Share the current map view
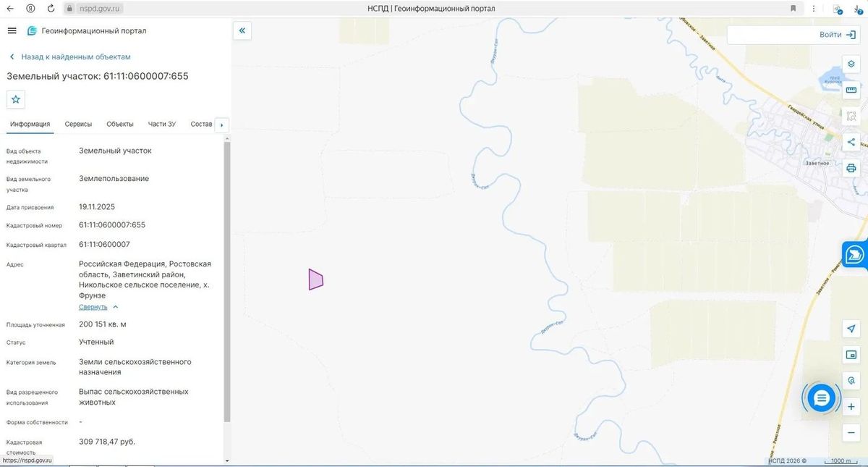This screenshot has width=868, height=467. [851, 142]
